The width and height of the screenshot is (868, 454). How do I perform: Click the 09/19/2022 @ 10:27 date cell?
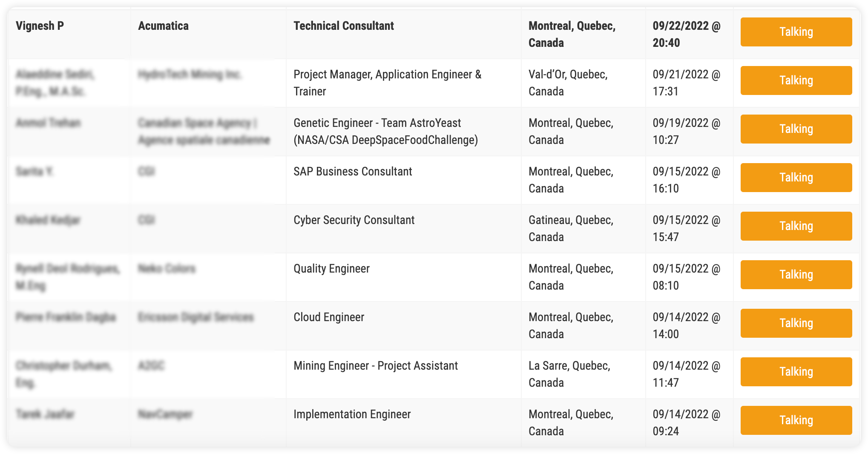click(x=686, y=131)
